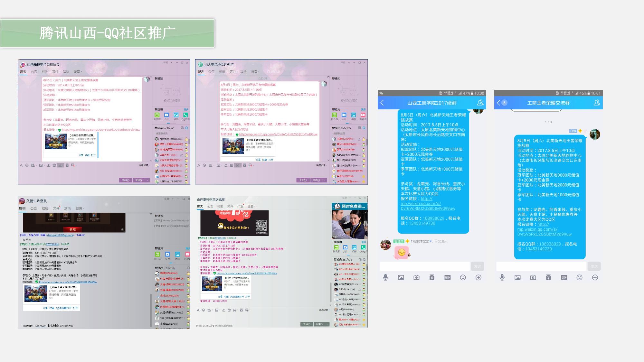Expand 设置 dropdown in 山西高校电子竞技协会 window
644x362 pixels.
pos(78,71)
